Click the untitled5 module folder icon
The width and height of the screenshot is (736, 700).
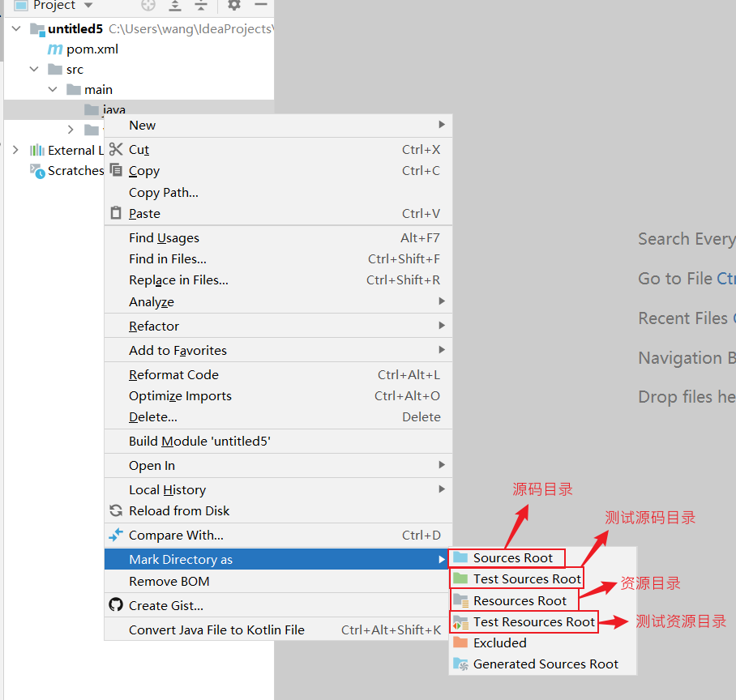tap(37, 29)
